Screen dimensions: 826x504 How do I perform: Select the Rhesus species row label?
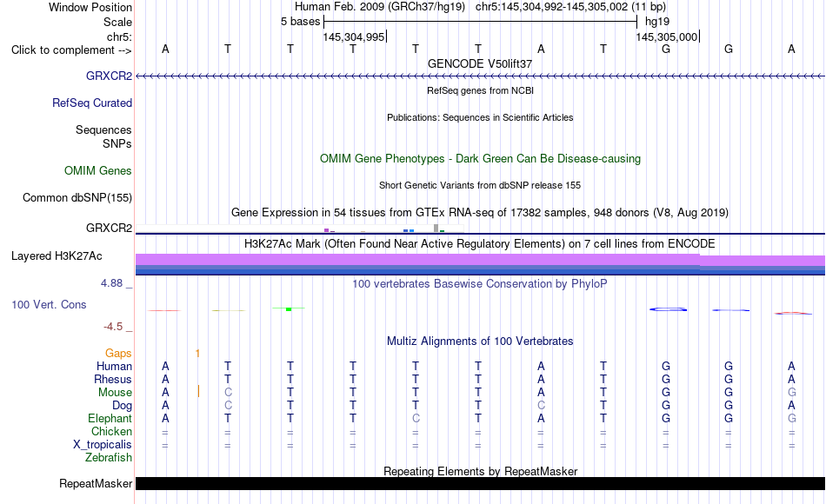pyautogui.click(x=113, y=379)
